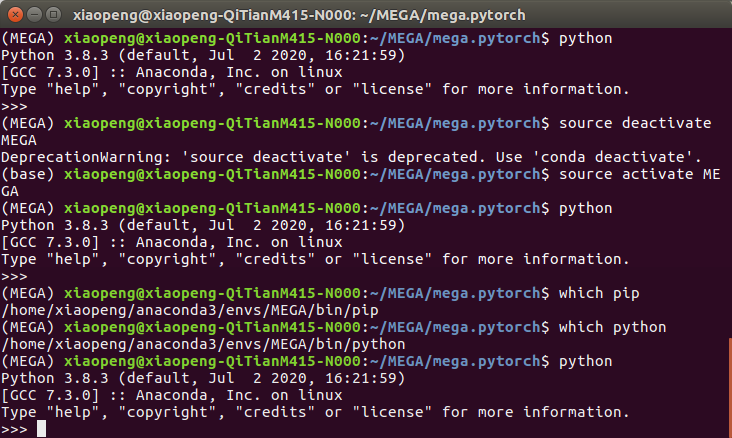Click the first '>>>' Python prompt
The width and height of the screenshot is (732, 438).
(14, 106)
